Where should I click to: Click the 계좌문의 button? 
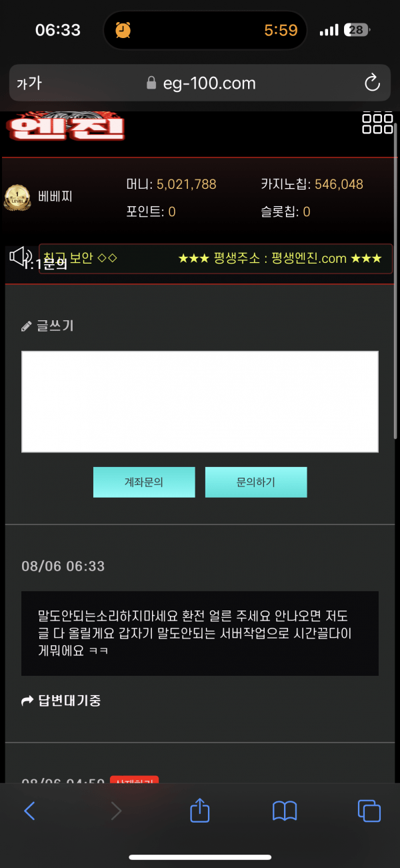[144, 482]
